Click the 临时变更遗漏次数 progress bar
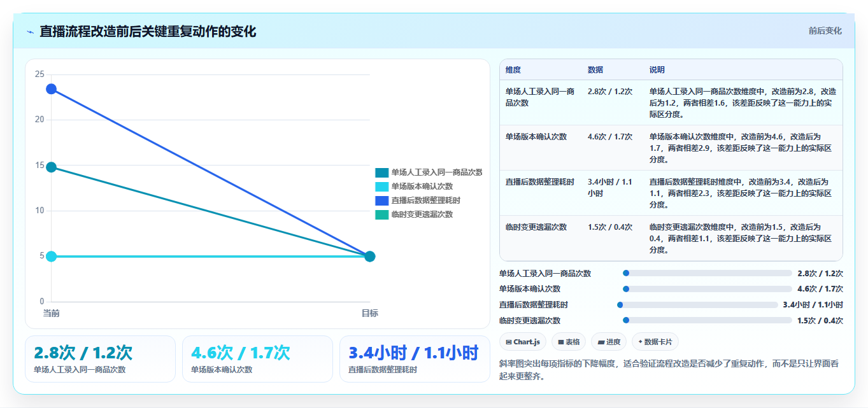 [707, 321]
